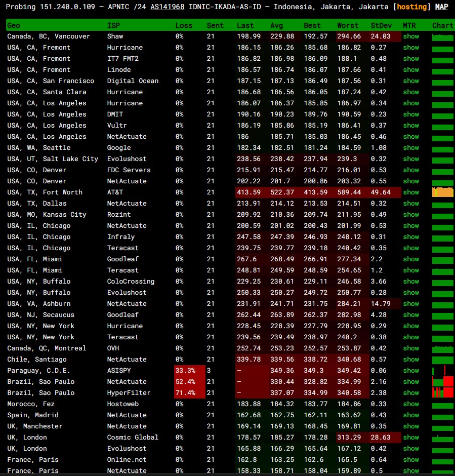
Task: Click the 52.4% loss cell
Action: point(190,382)
